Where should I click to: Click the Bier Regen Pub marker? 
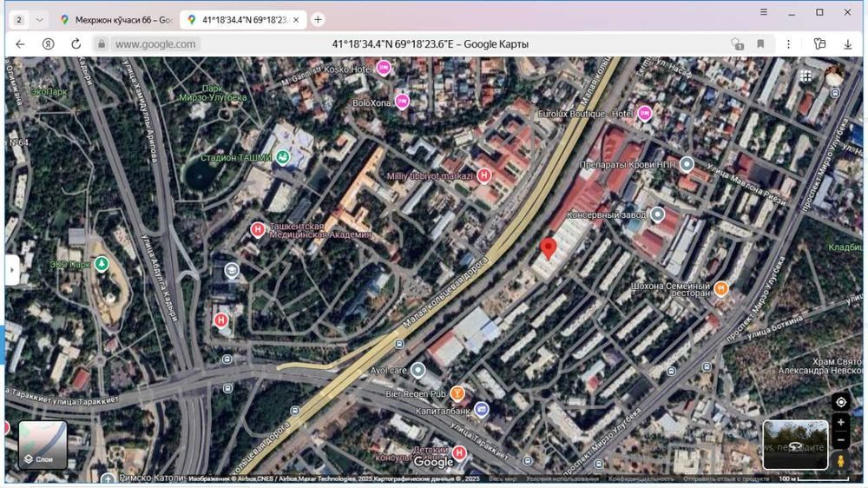(x=457, y=394)
